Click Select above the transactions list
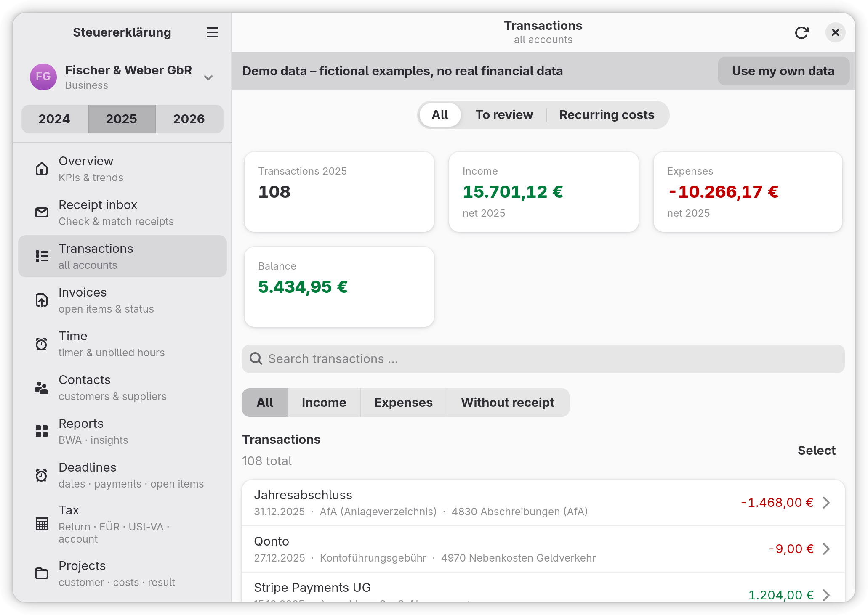 [816, 451]
